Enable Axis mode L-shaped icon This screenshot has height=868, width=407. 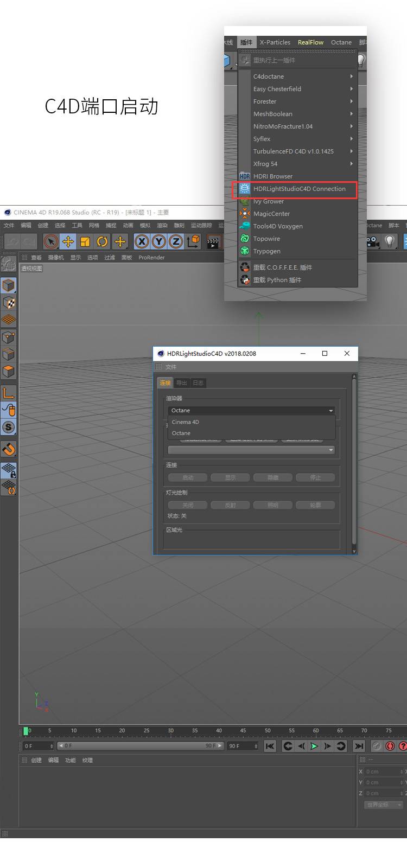coord(8,393)
